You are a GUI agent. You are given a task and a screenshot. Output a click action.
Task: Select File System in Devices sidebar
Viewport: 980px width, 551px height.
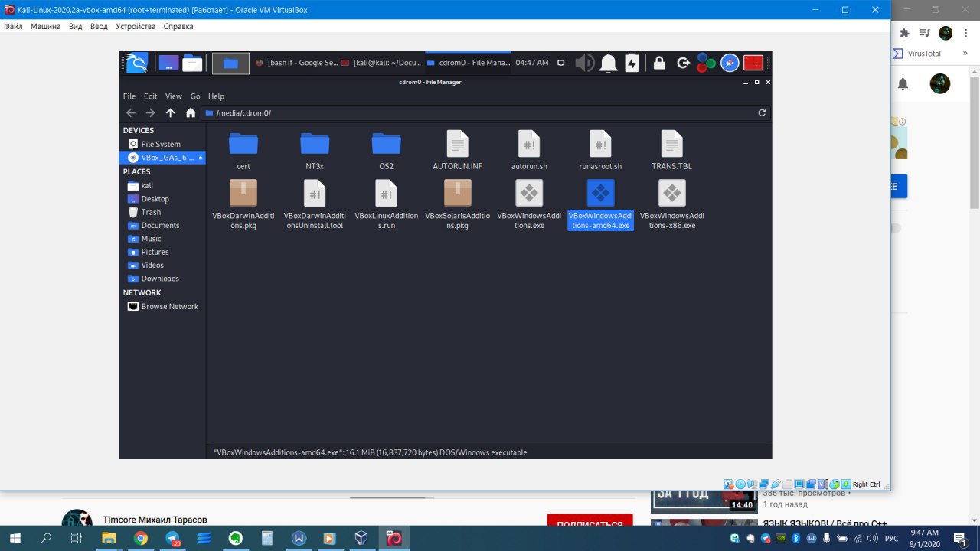[162, 144]
